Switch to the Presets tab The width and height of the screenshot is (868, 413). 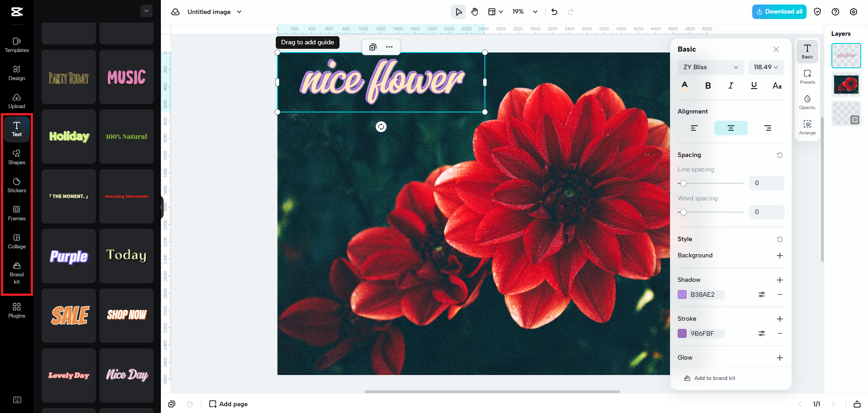point(807,77)
